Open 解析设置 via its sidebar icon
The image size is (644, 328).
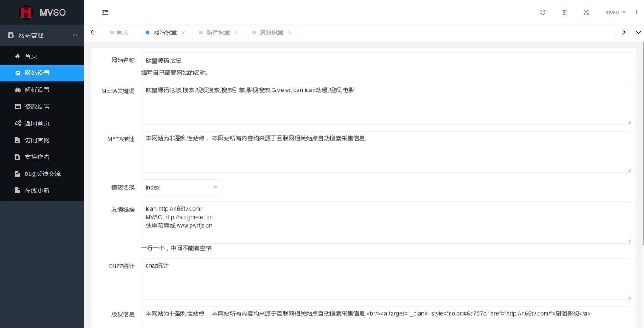pyautogui.click(x=17, y=89)
